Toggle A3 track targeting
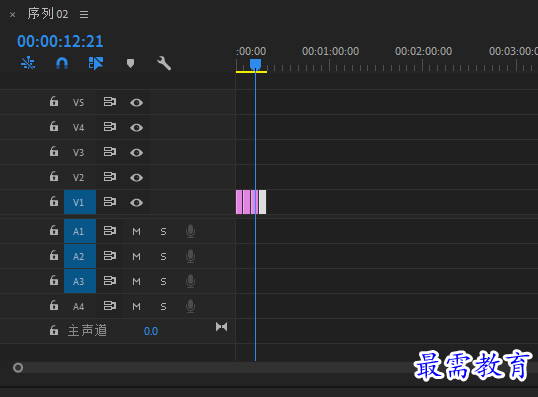 click(80, 281)
